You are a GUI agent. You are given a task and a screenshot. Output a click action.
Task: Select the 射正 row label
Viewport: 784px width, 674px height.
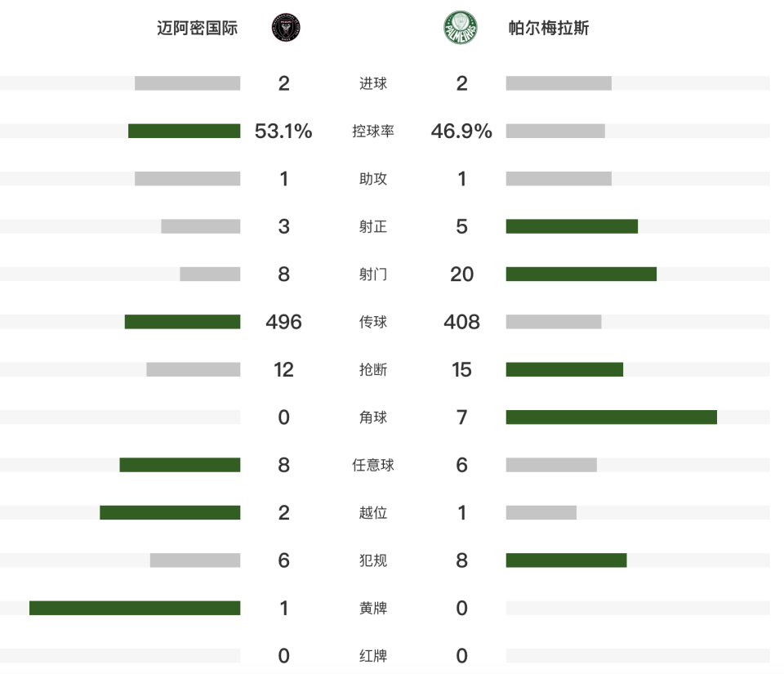pyautogui.click(x=373, y=226)
